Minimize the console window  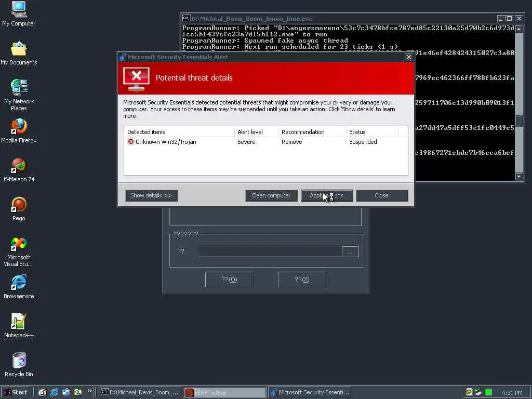point(500,18)
